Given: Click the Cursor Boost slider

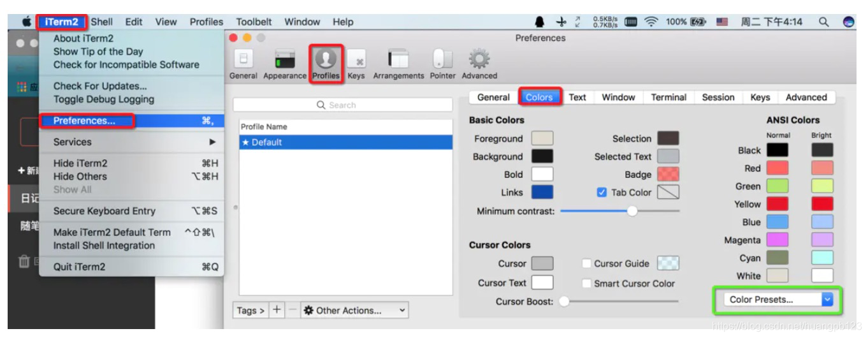Looking at the screenshot, I should [x=620, y=301].
